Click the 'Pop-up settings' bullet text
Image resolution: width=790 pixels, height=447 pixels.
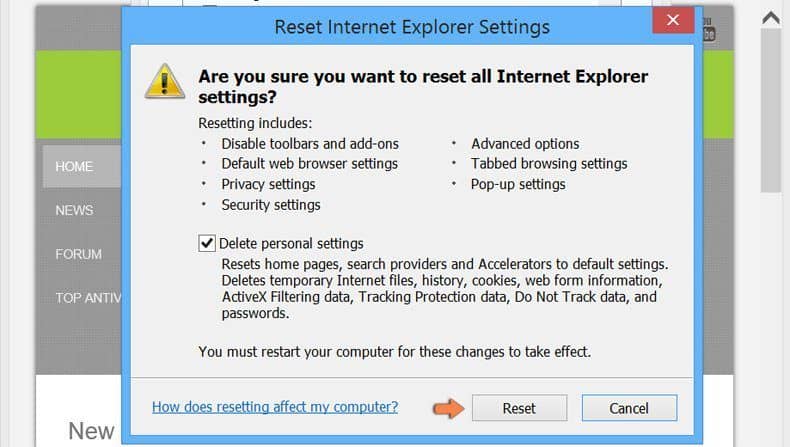tap(518, 184)
